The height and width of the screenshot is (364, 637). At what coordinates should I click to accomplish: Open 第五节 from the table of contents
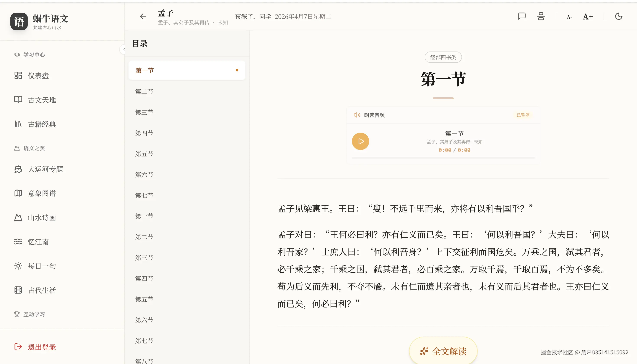(x=144, y=154)
